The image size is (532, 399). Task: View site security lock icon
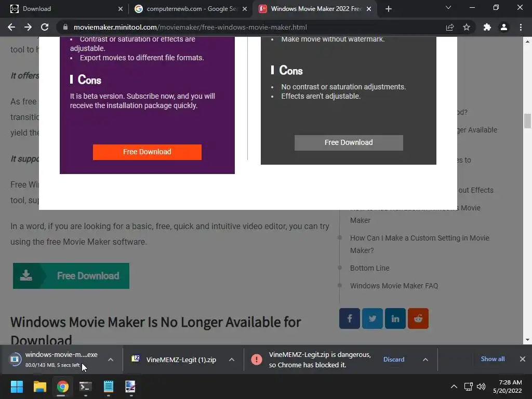coord(65,27)
